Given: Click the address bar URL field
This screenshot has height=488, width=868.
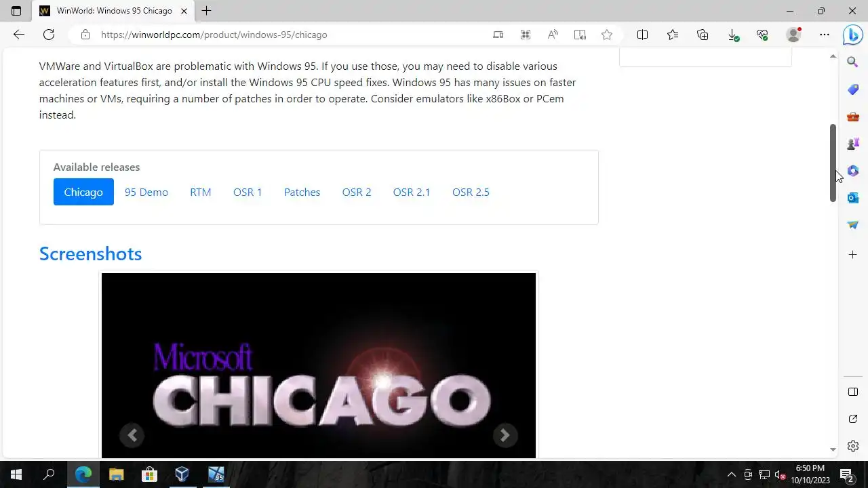Looking at the screenshot, I should click(x=214, y=35).
